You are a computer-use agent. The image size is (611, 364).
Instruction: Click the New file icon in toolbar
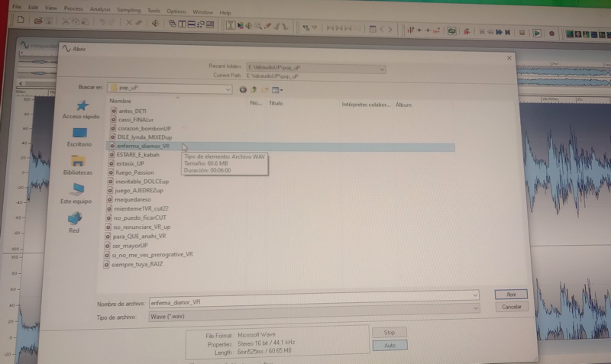21,20
